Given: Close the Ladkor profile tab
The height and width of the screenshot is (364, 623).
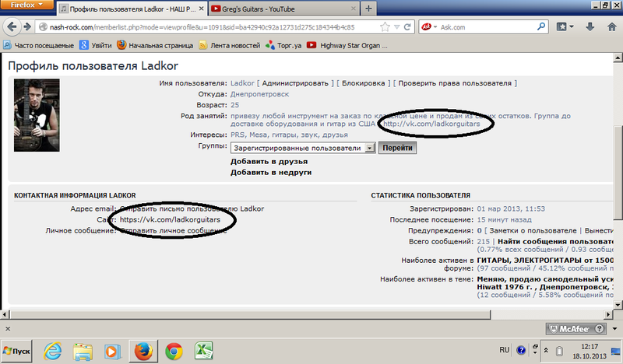Looking at the screenshot, I should click(x=202, y=9).
